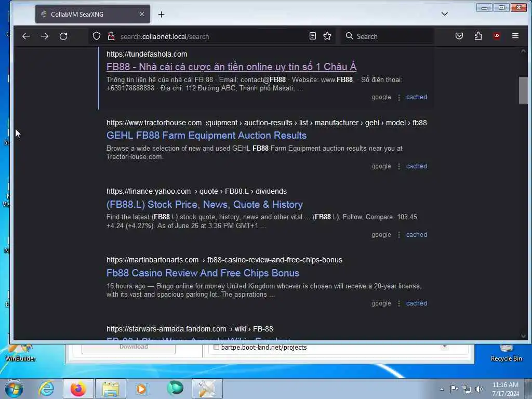
Task: Click scrollbar down arrow in Firefox
Action: click(x=523, y=336)
